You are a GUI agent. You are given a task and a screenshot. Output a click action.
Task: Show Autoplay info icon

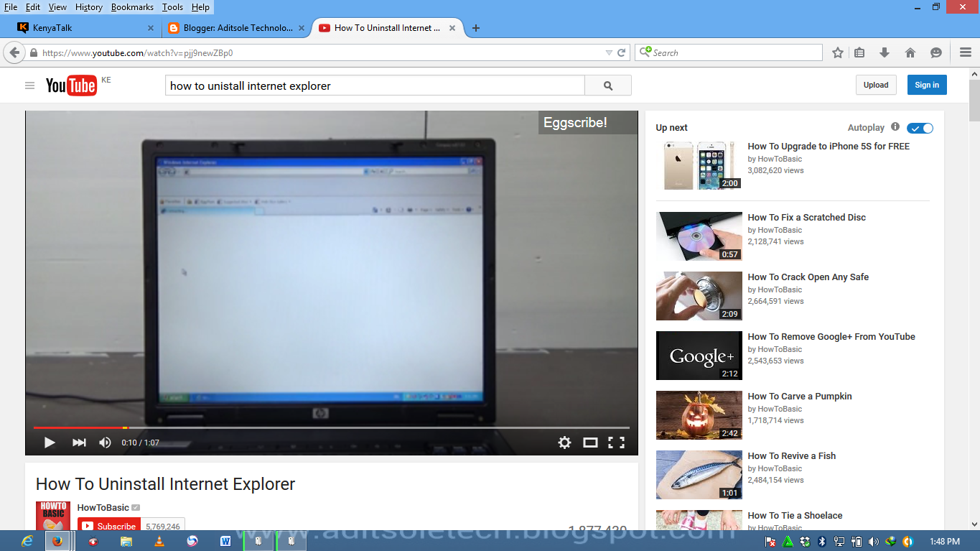point(895,126)
